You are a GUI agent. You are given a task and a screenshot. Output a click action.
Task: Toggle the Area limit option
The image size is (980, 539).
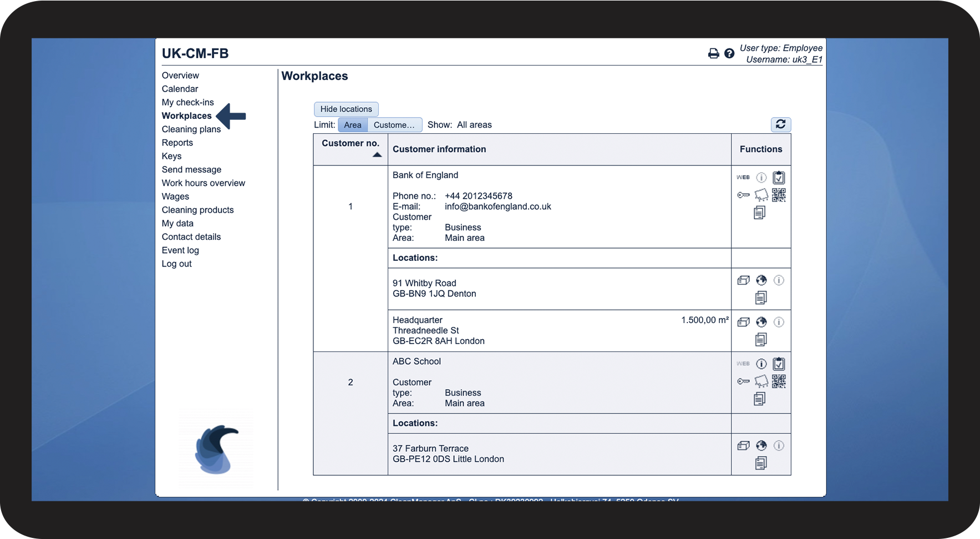(353, 125)
